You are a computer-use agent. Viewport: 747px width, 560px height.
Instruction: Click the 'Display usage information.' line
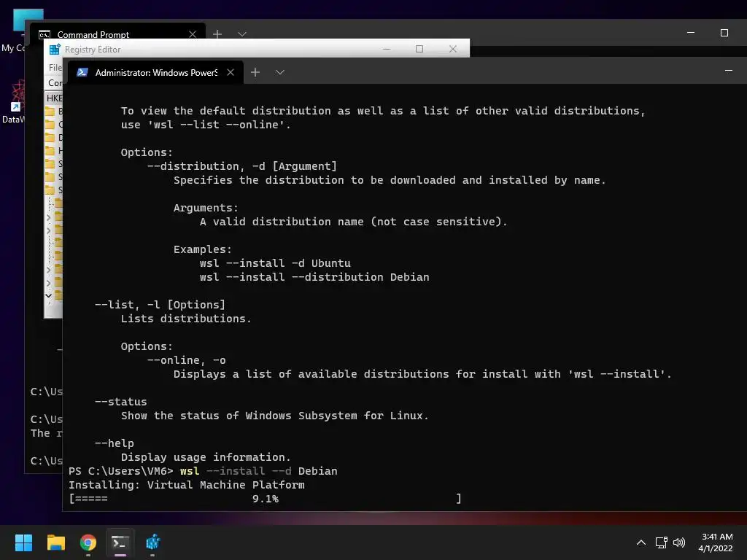[206, 457]
